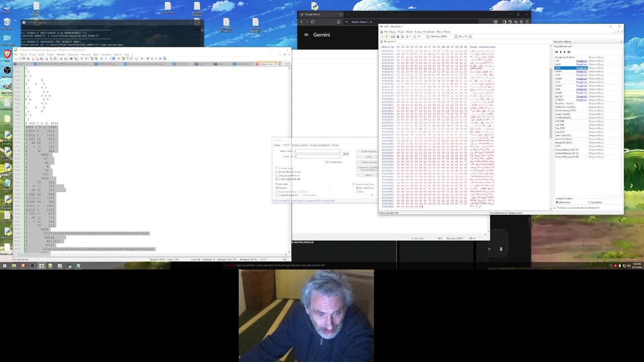Open Notepad++ 'Szukaj' menu
The height and width of the screenshot is (362, 644).
pos(32,54)
